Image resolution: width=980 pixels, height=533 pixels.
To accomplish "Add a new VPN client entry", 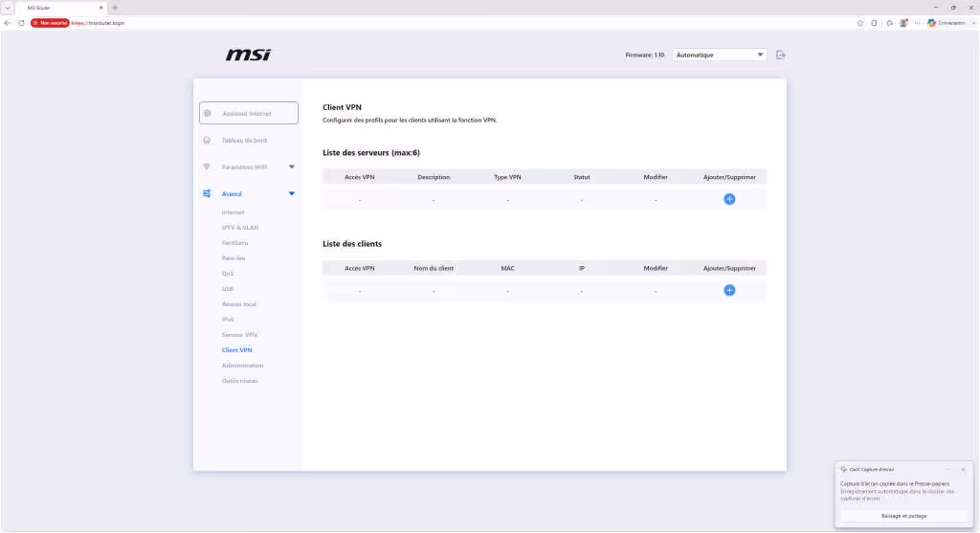I will pos(729,291).
